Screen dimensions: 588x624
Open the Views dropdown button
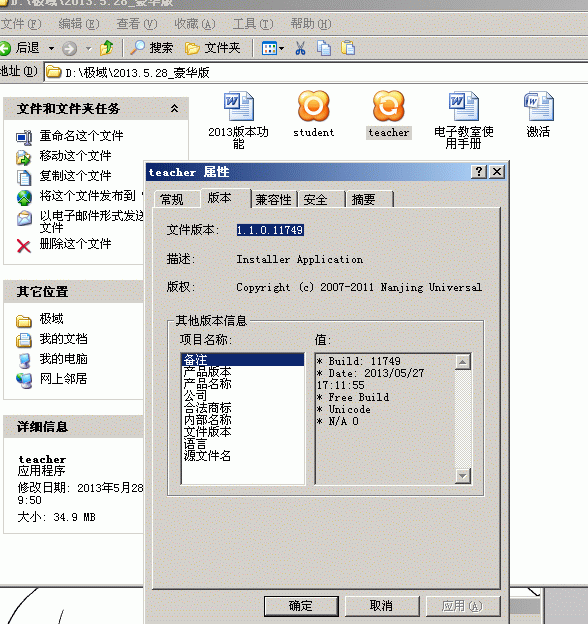273,49
